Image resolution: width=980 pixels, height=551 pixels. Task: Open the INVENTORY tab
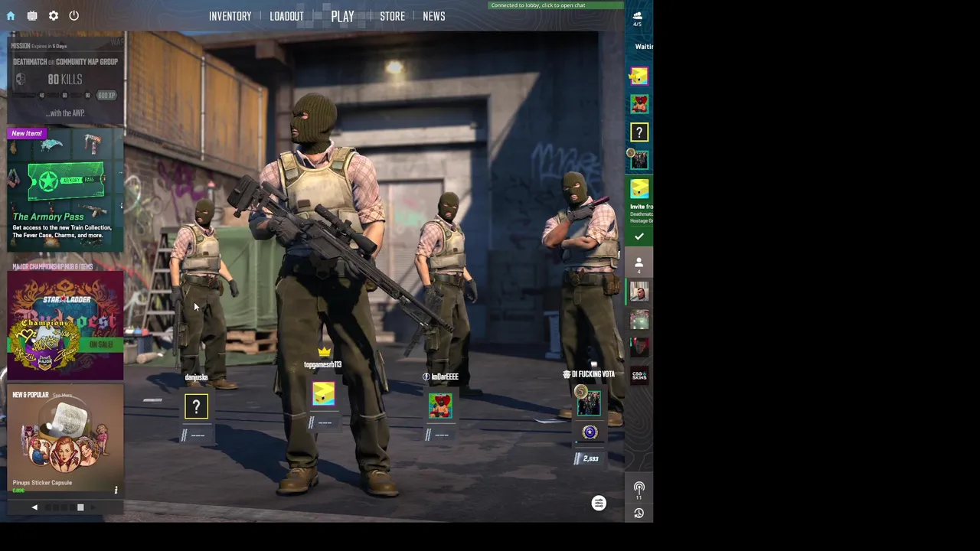230,16
